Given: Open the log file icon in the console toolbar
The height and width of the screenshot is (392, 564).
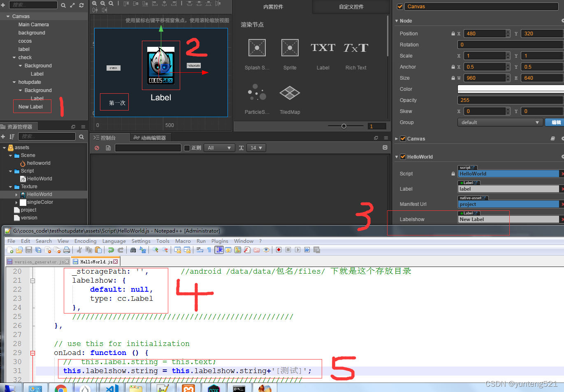Looking at the screenshot, I should pos(108,148).
